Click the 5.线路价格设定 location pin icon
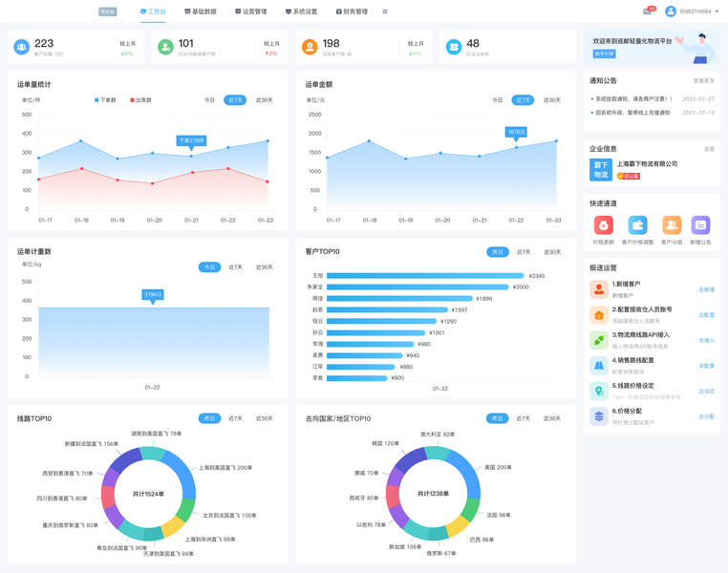This screenshot has width=728, height=573. click(x=599, y=392)
